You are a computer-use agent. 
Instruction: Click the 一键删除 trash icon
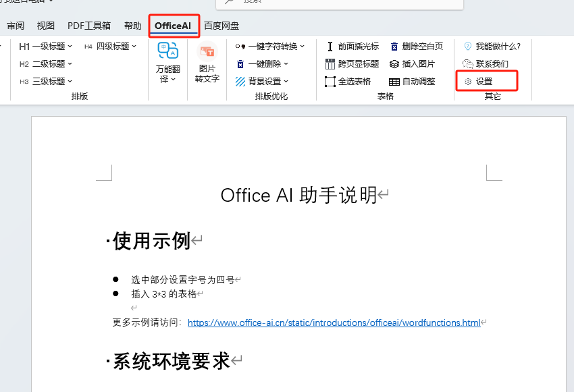coord(240,64)
